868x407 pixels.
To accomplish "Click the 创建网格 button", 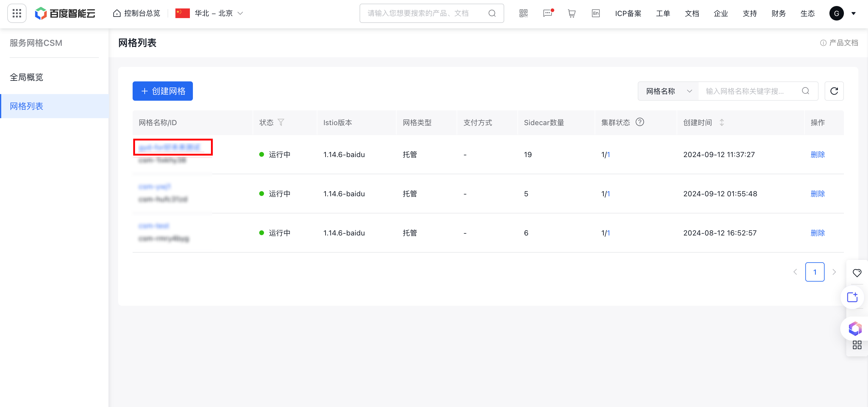I will pos(162,91).
